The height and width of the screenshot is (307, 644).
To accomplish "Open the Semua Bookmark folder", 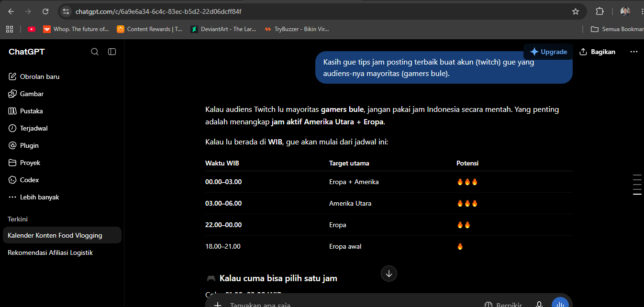I will pos(617,29).
